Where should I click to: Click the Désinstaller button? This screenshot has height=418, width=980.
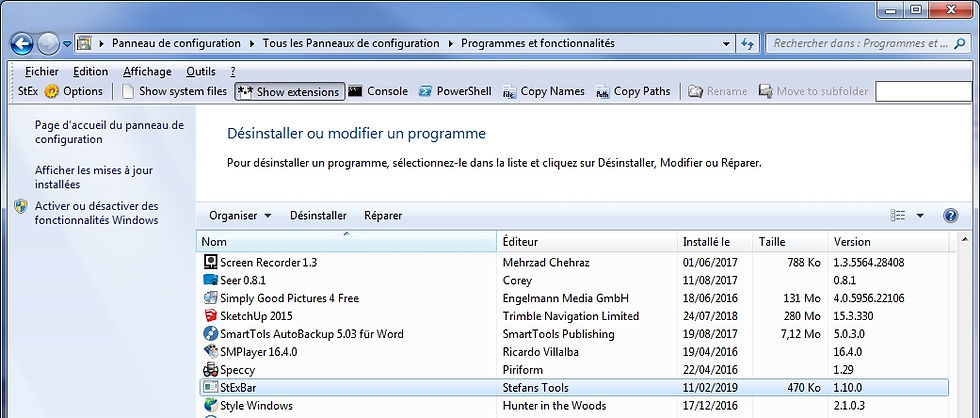click(318, 216)
